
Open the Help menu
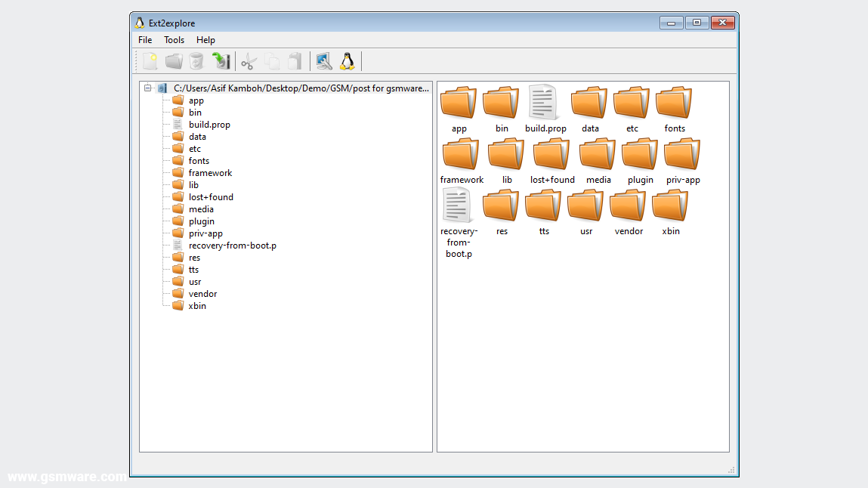205,40
